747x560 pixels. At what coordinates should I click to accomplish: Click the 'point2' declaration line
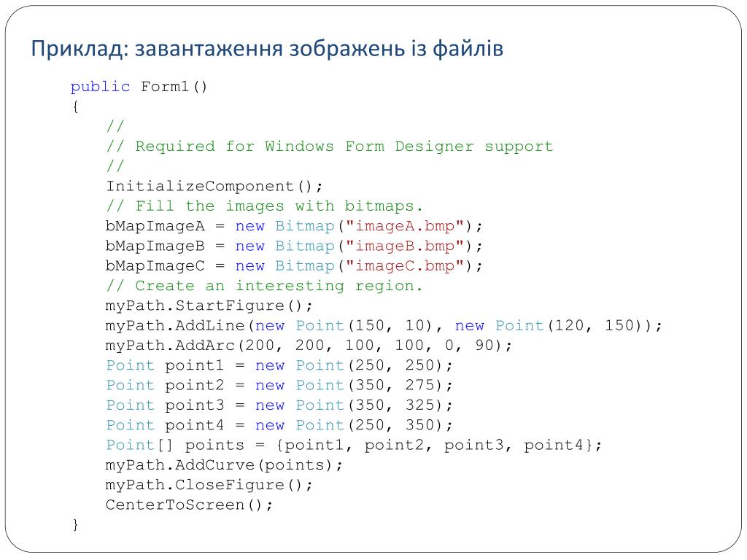(x=279, y=385)
